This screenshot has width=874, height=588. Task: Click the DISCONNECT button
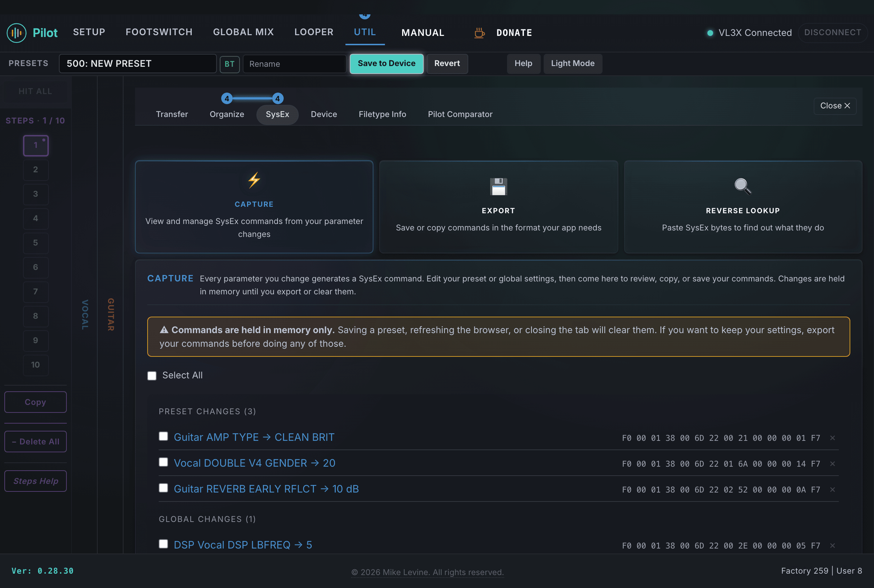pos(832,32)
